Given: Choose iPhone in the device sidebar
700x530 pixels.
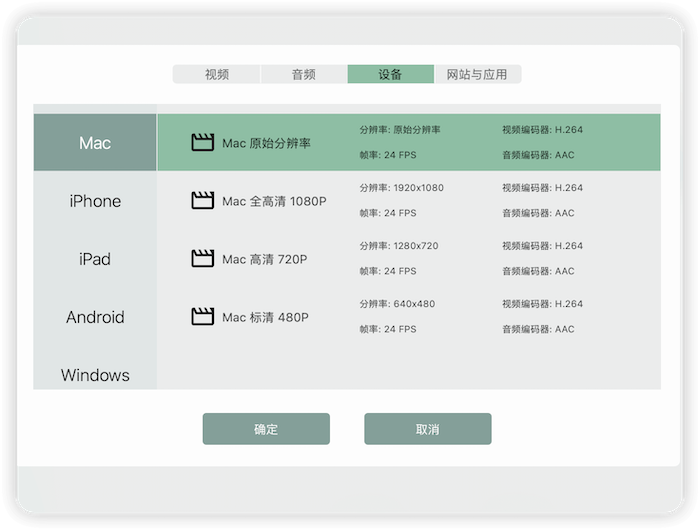Looking at the screenshot, I should coord(95,201).
